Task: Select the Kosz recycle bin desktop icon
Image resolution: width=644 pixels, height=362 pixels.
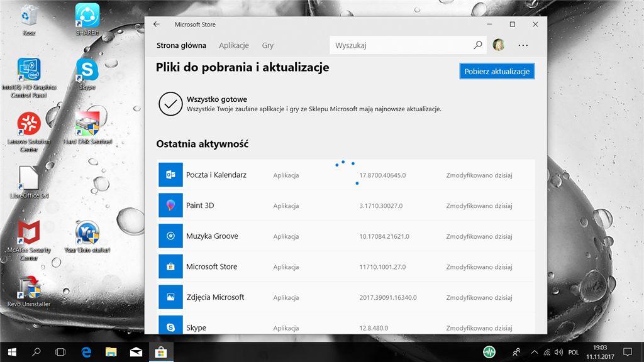Action: click(x=29, y=21)
